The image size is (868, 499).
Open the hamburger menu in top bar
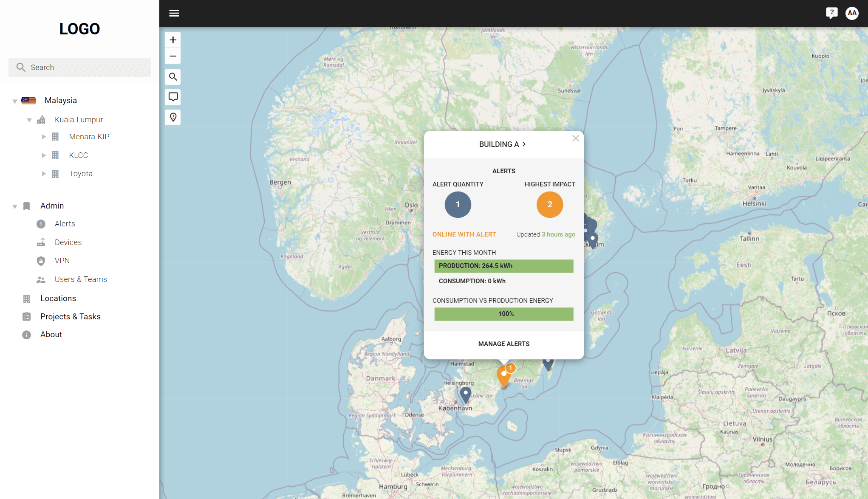point(174,13)
